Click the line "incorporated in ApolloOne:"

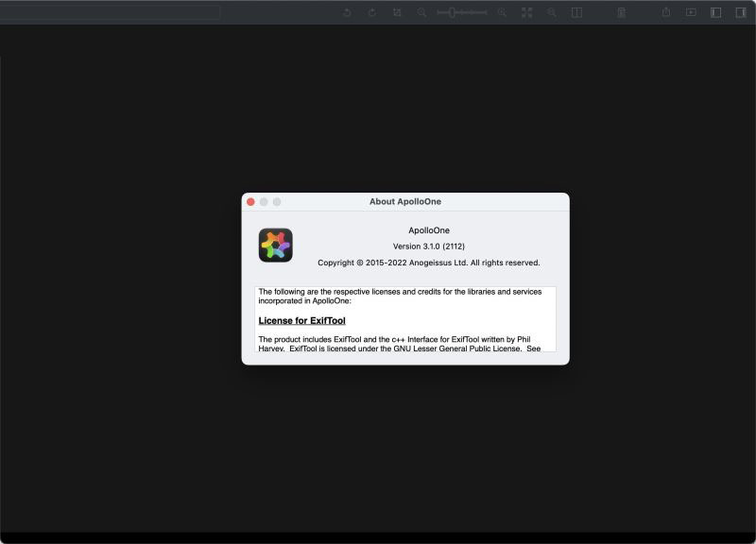click(304, 300)
